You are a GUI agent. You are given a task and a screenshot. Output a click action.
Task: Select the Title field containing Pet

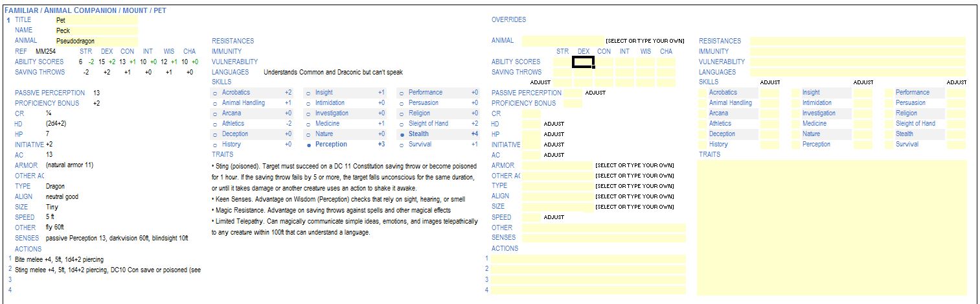click(96, 20)
